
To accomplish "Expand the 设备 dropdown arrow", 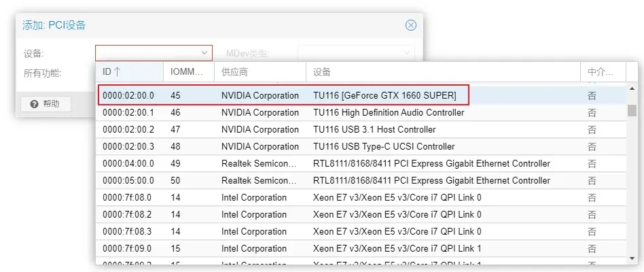I will [x=204, y=53].
